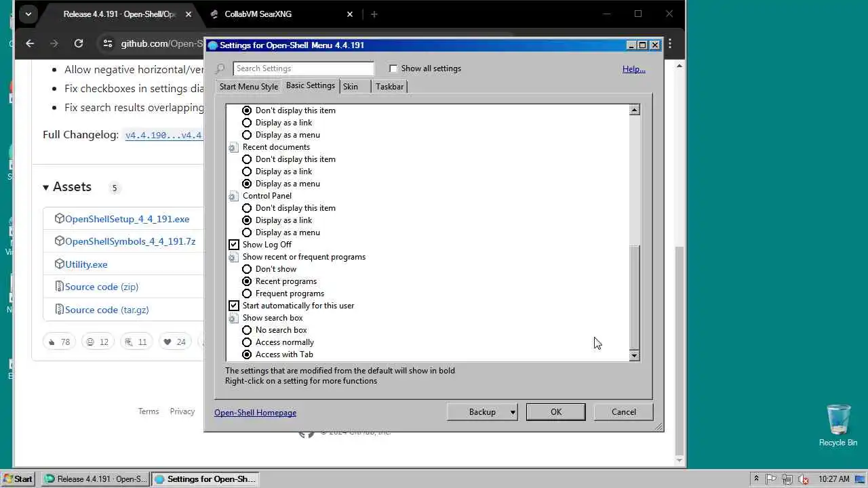
Task: Select Control Panel Don't display this item
Action: point(247,208)
